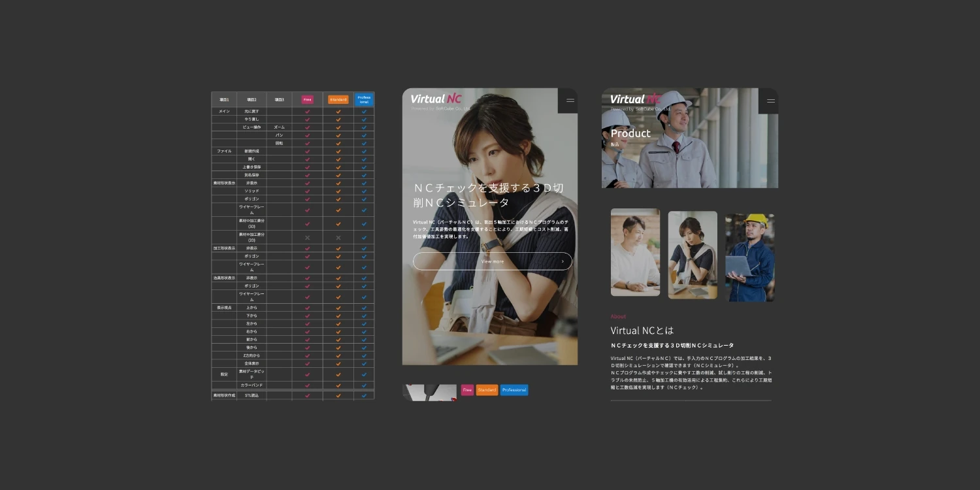Open photo of worker in yellow hard hat

(x=749, y=257)
